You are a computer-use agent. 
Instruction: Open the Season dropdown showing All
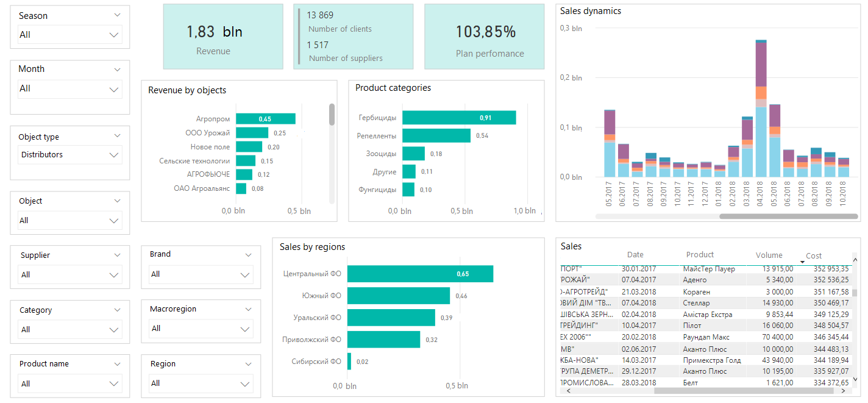click(x=70, y=35)
